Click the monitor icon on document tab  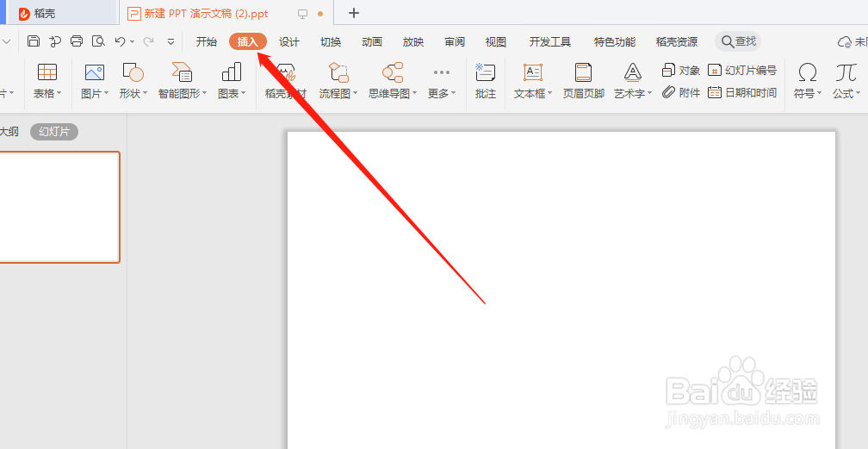[x=303, y=14]
